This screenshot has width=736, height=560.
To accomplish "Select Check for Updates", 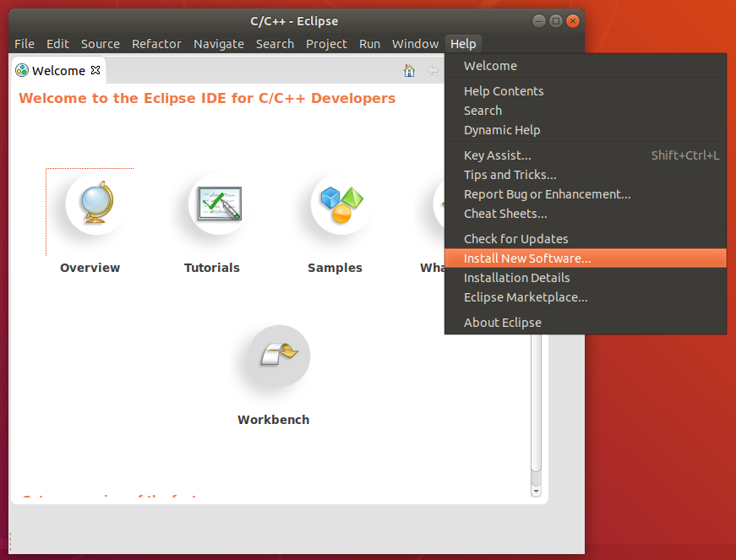I will (x=586, y=239).
